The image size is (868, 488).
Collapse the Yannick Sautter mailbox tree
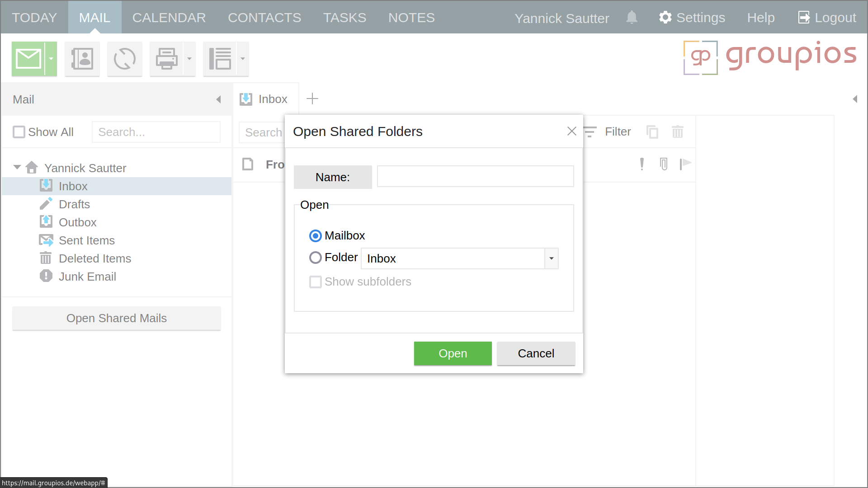pos(17,167)
